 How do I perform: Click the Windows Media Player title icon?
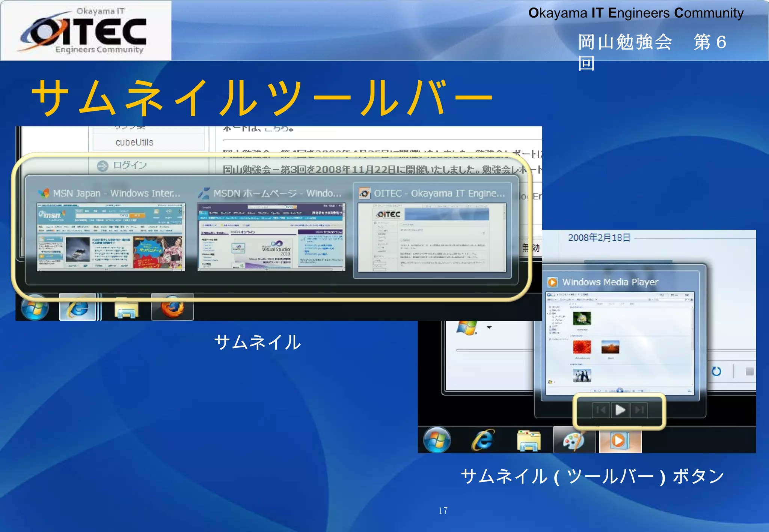552,282
